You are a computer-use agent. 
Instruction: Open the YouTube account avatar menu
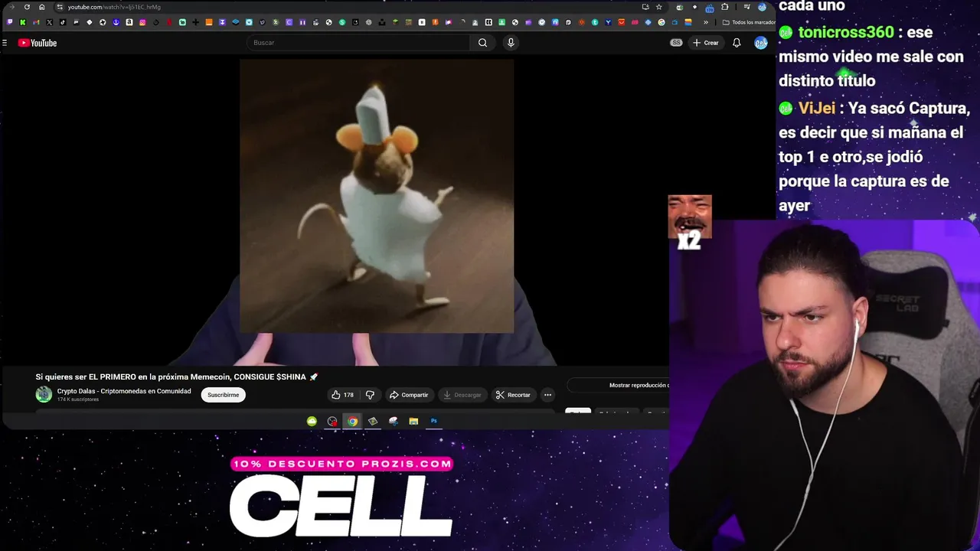(760, 43)
